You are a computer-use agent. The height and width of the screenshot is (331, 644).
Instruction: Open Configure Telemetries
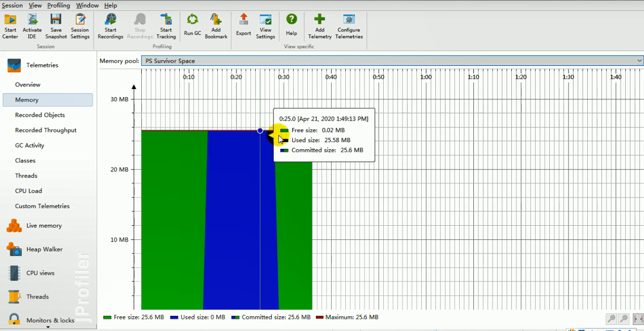(348, 24)
